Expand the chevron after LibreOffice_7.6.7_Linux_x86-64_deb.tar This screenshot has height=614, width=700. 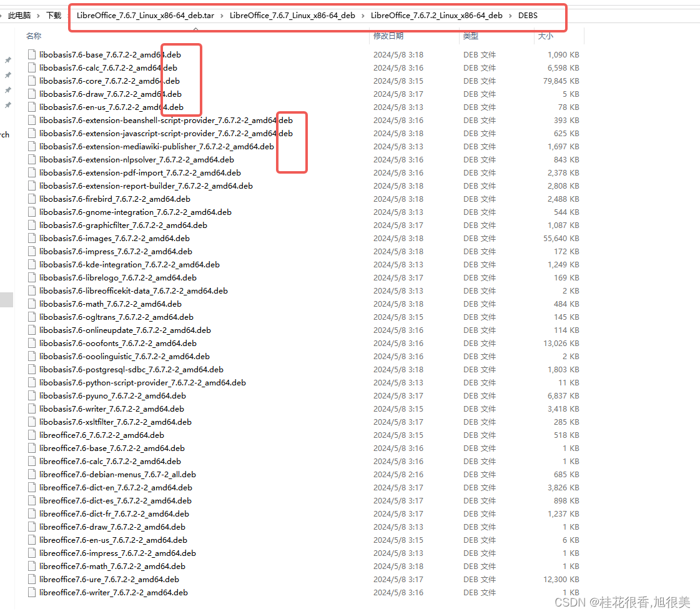[222, 16]
